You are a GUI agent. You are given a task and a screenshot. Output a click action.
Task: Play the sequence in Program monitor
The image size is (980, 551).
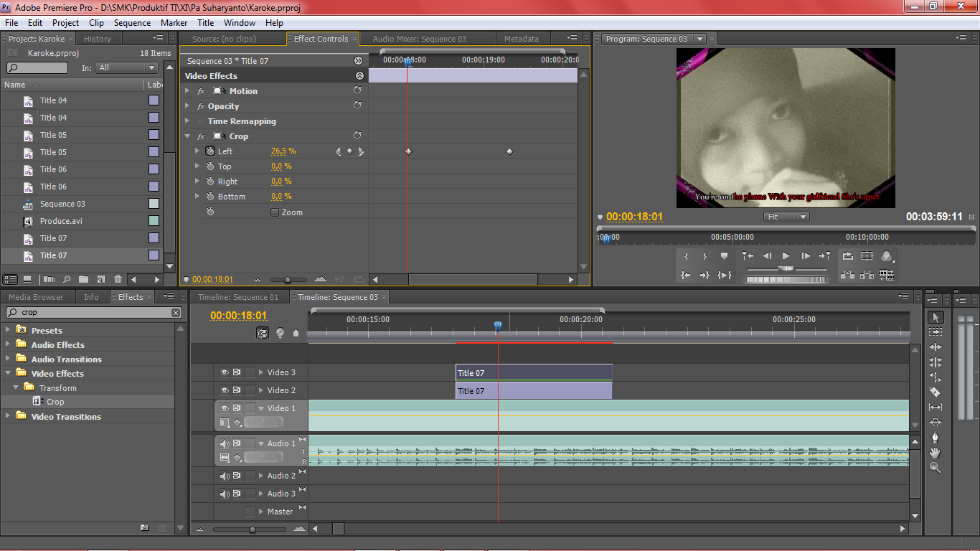(786, 256)
